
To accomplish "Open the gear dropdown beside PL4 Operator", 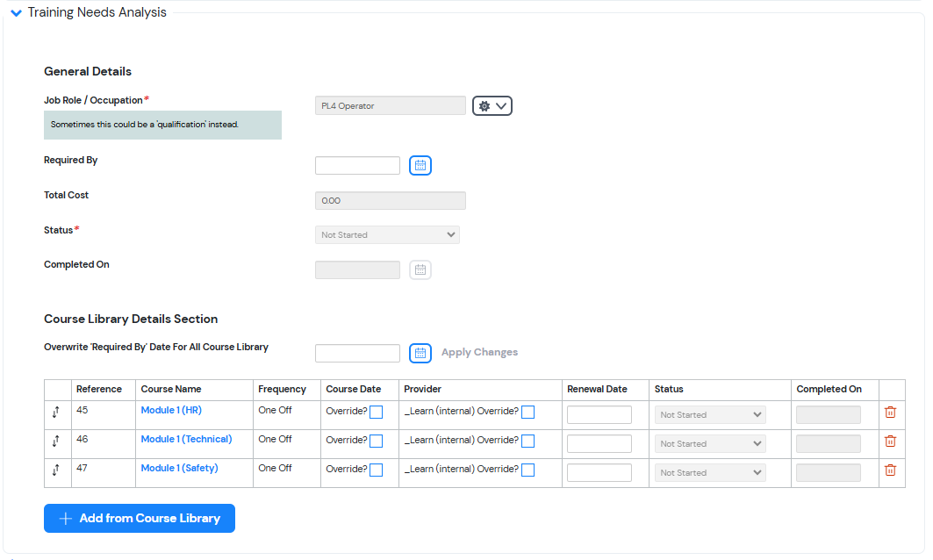I will [x=492, y=106].
